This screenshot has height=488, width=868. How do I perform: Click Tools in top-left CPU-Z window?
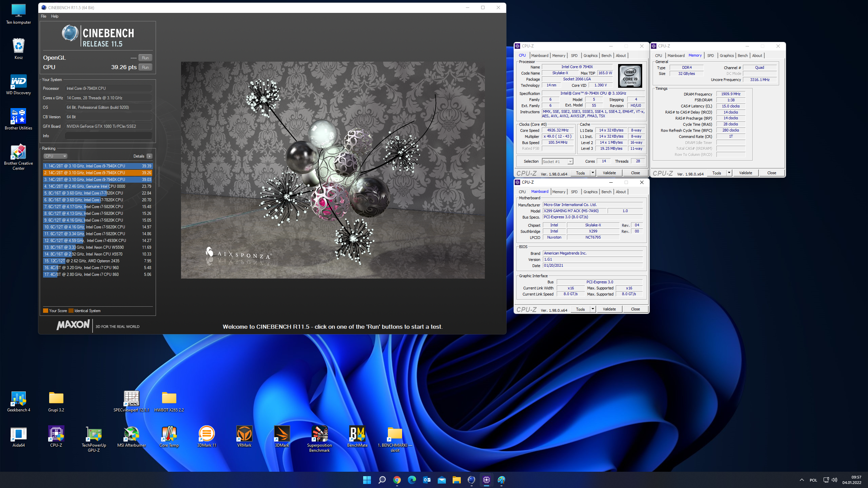(580, 173)
